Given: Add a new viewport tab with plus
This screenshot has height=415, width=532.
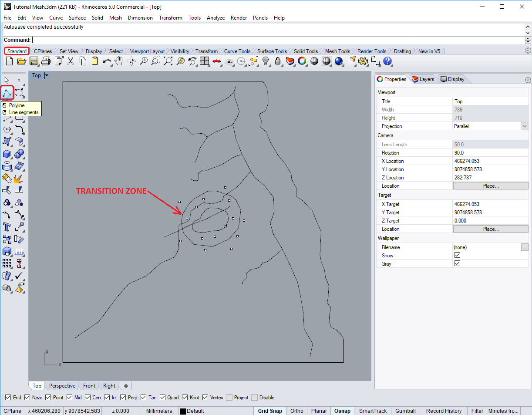Looking at the screenshot, I should coord(126,386).
